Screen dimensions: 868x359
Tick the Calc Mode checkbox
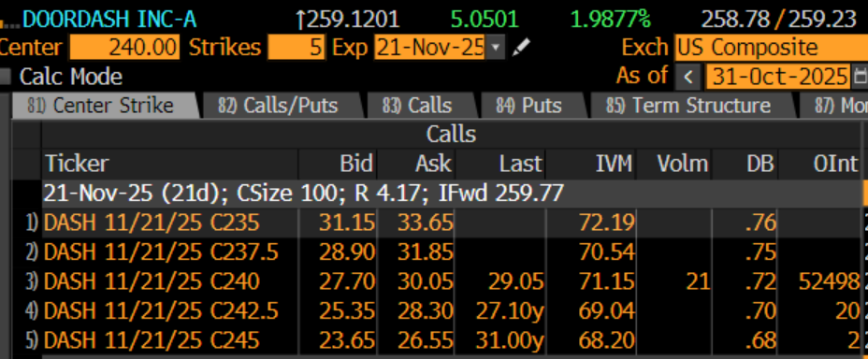(5, 77)
